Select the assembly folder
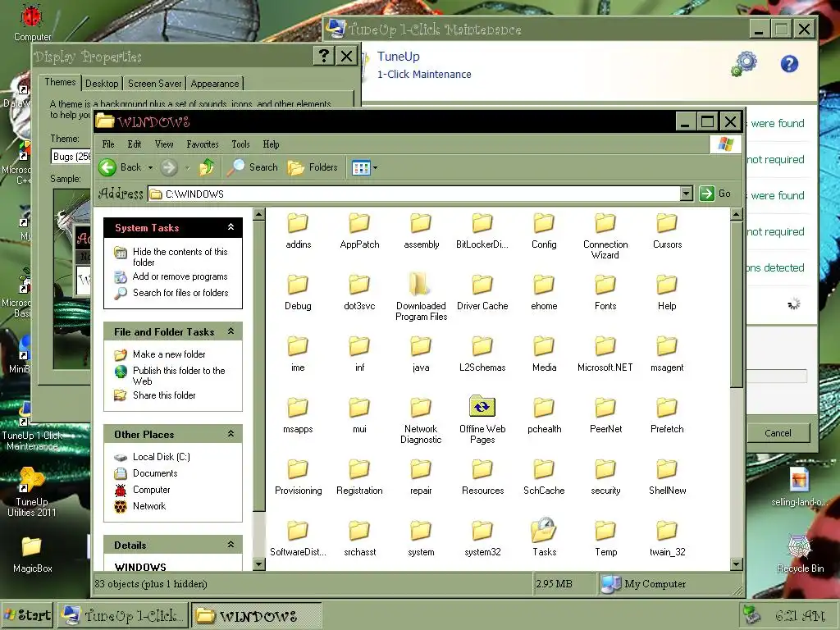The width and height of the screenshot is (840, 630). (421, 231)
